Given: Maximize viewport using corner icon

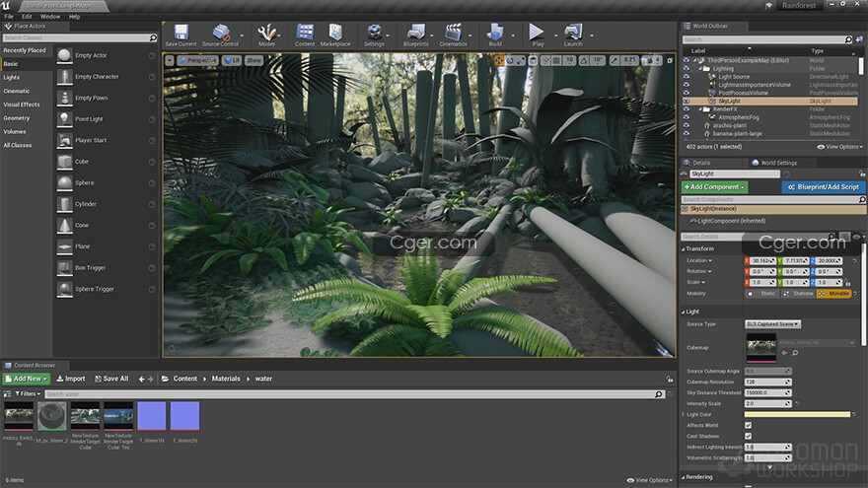Looking at the screenshot, I should pyautogui.click(x=670, y=60).
